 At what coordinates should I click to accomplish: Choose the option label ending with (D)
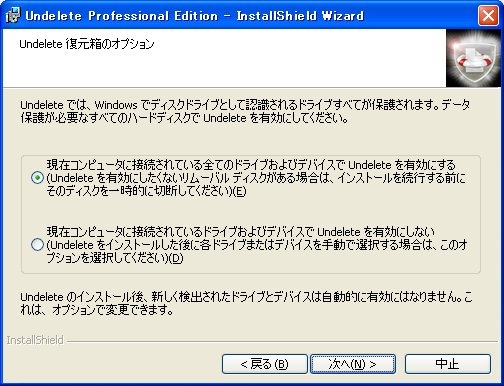click(257, 245)
